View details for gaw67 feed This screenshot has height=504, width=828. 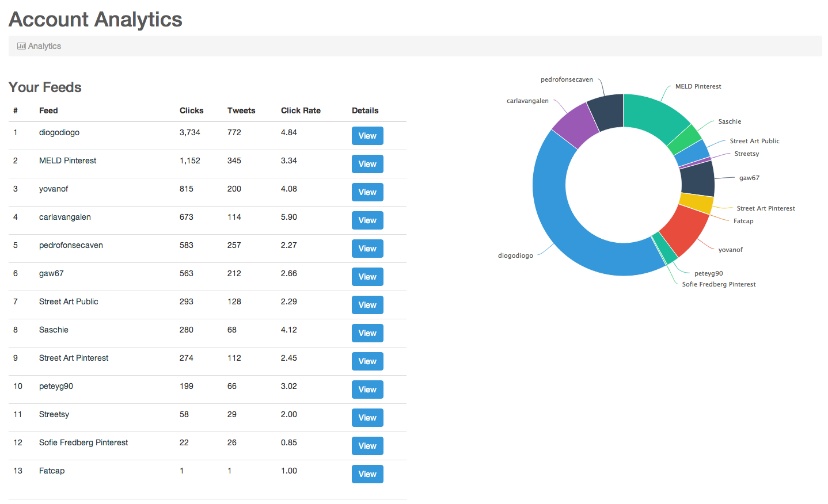(x=367, y=277)
